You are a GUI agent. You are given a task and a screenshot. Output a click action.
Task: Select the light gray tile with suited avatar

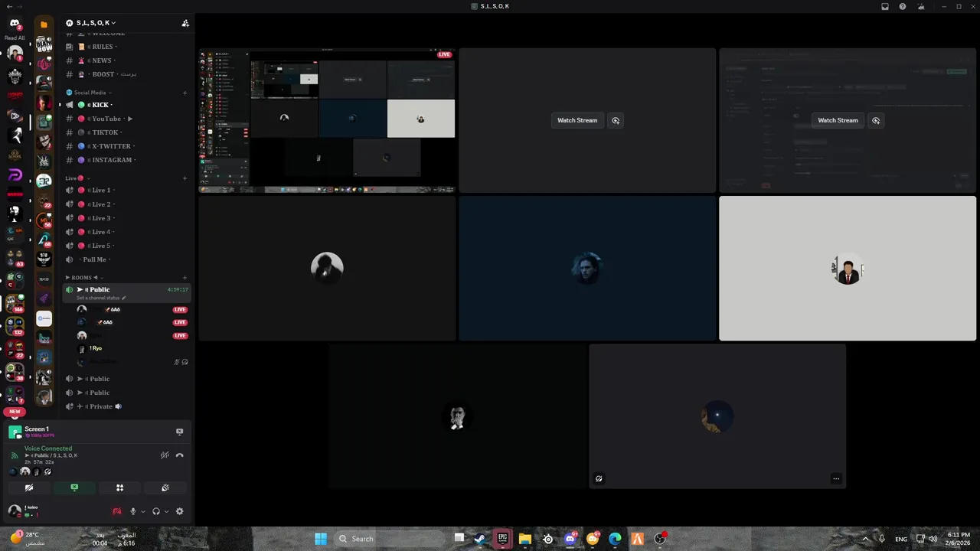pyautogui.click(x=848, y=268)
